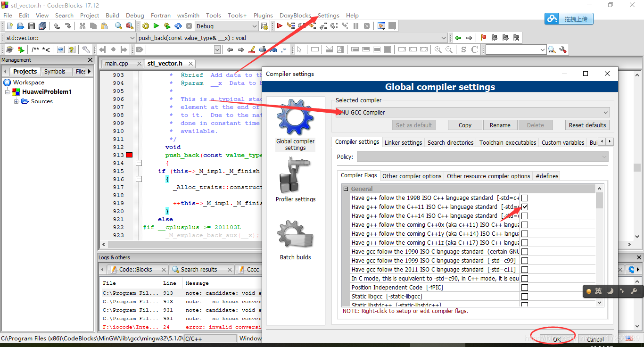This screenshot has width=644, height=347.
Task: Click the zoom in magnifier icon
Action: pos(438,50)
